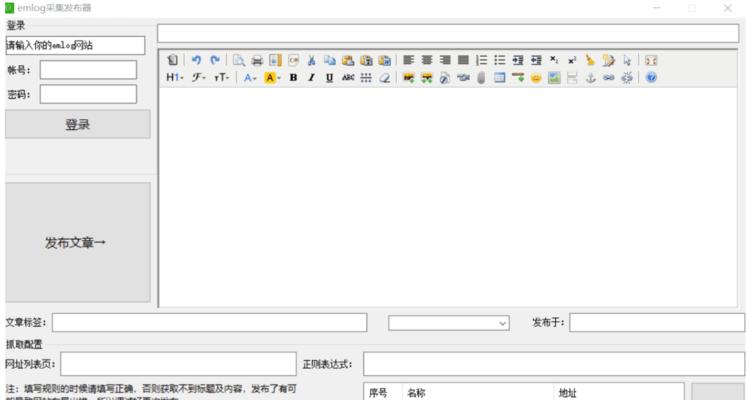
Task: Redo the last edit
Action: (215, 60)
